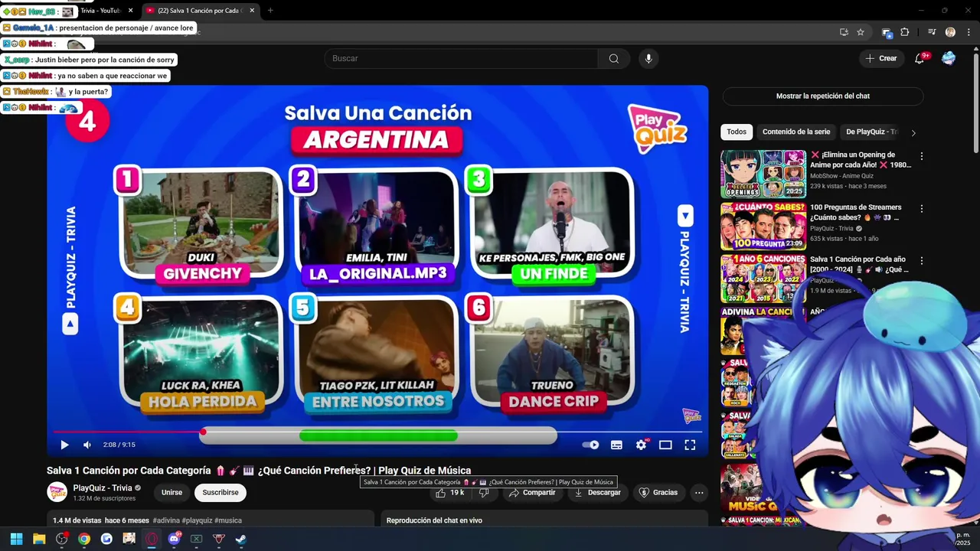Click the 1.4 M de vistas text
Viewport: 980px width, 551px height.
(77, 520)
